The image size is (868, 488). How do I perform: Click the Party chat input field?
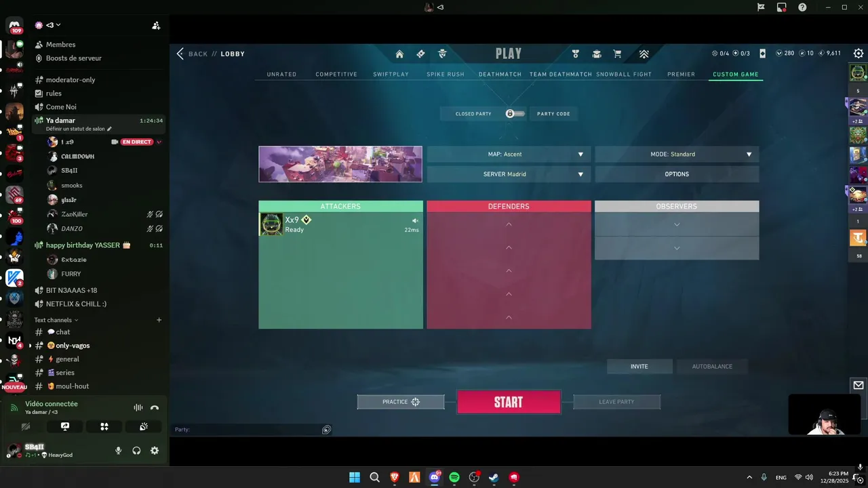(x=248, y=430)
